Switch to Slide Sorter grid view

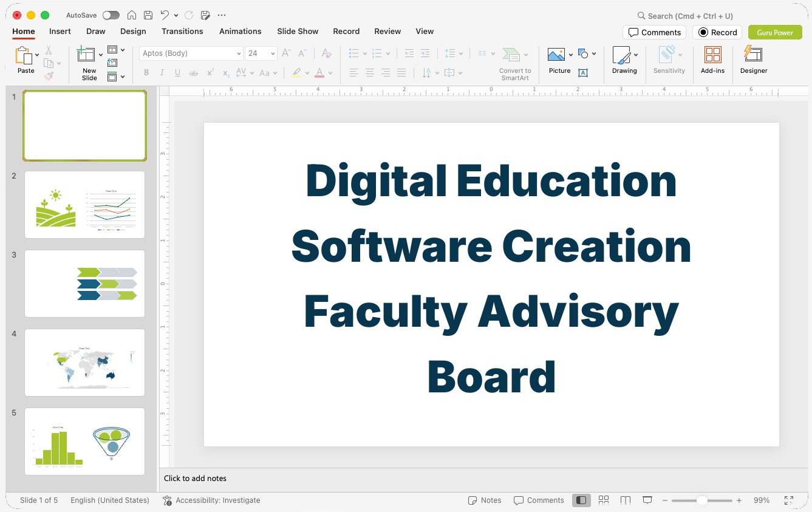[x=604, y=500]
